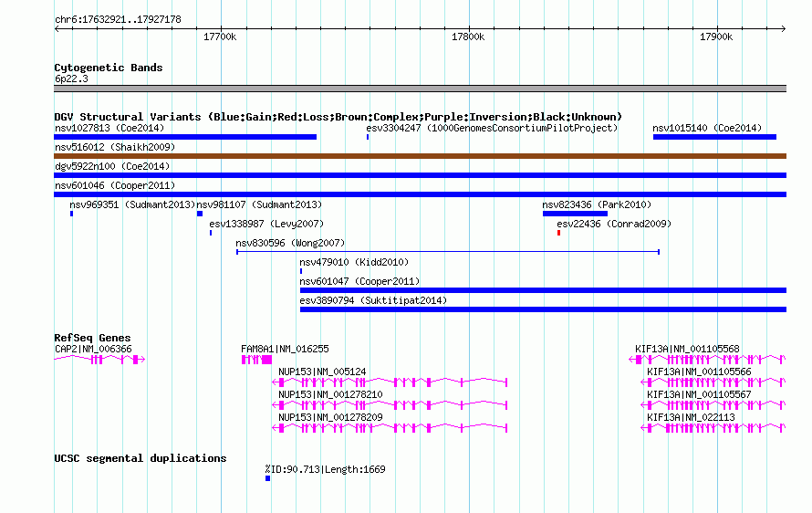
Task: Click the nsv1015140 (Coe2014) blue bar
Action: tap(714, 137)
